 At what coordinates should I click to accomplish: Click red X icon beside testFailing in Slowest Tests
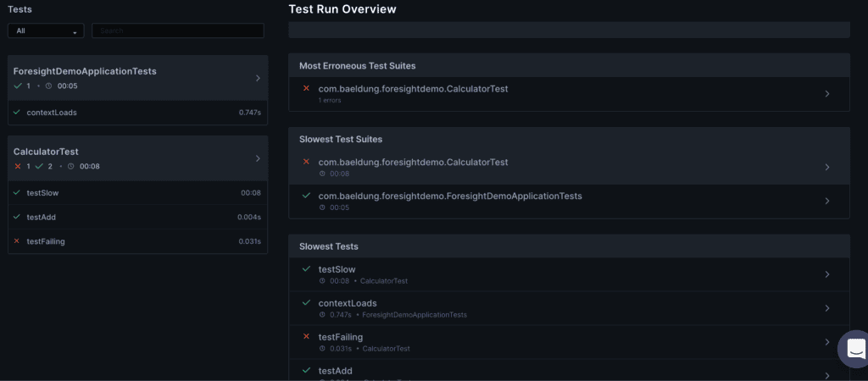[x=307, y=337]
